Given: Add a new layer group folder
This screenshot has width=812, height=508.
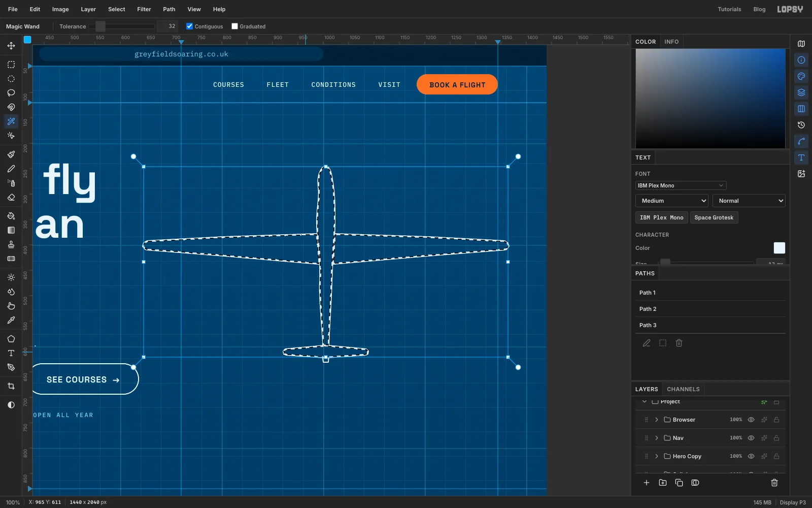Looking at the screenshot, I should pos(663,483).
